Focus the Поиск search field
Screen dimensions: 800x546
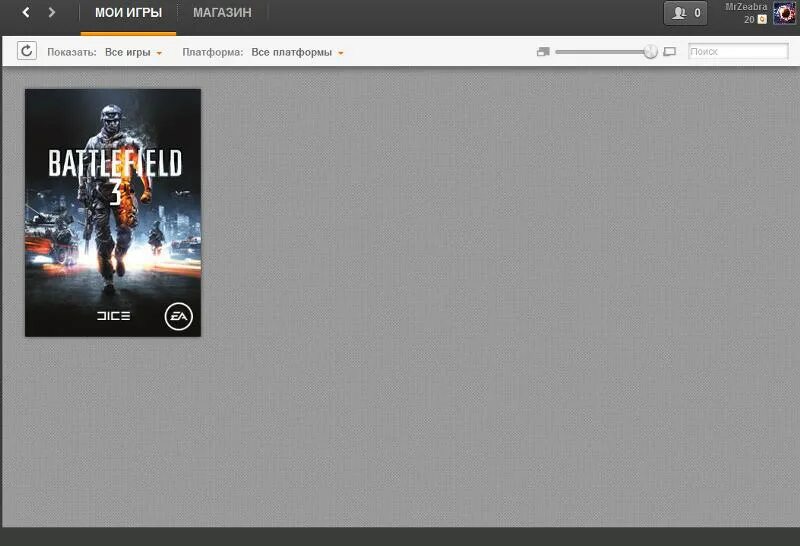pos(738,52)
